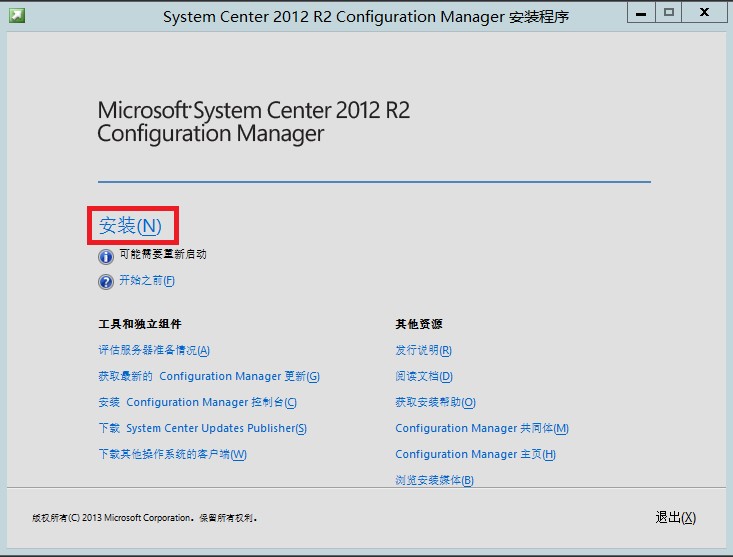The image size is (733, 557).
Task: Click the blue info icon beside 可能需要重新启动
Action: coord(106,257)
